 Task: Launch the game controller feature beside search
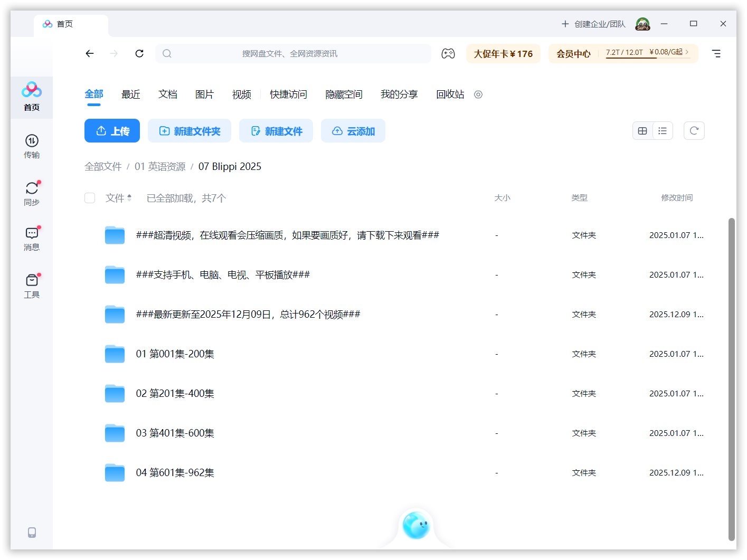tap(448, 53)
